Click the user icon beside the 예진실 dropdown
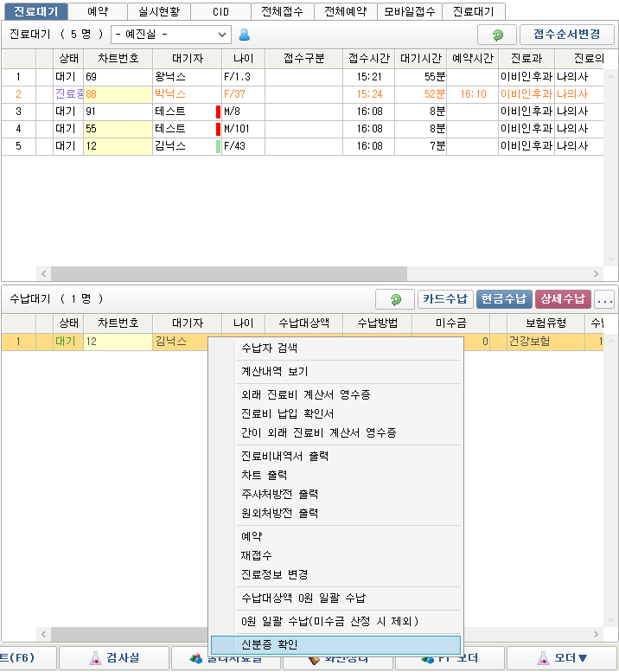619x672 pixels. (244, 35)
